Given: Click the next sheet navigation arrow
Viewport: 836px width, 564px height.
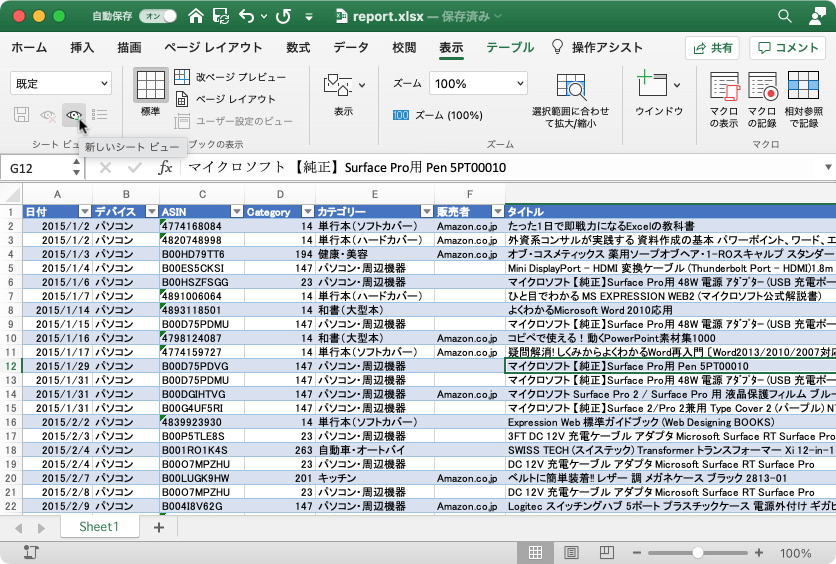Looking at the screenshot, I should [x=41, y=528].
